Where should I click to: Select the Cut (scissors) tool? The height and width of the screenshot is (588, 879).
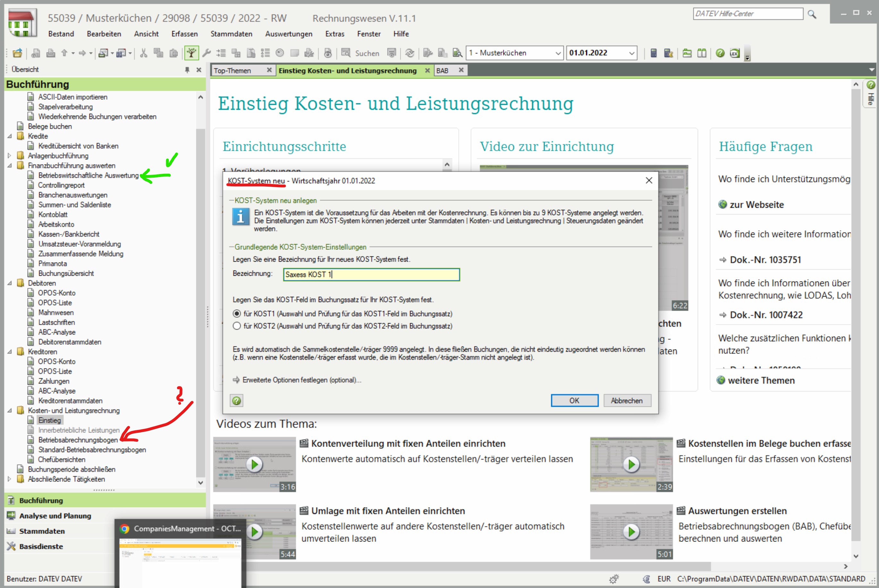click(144, 53)
